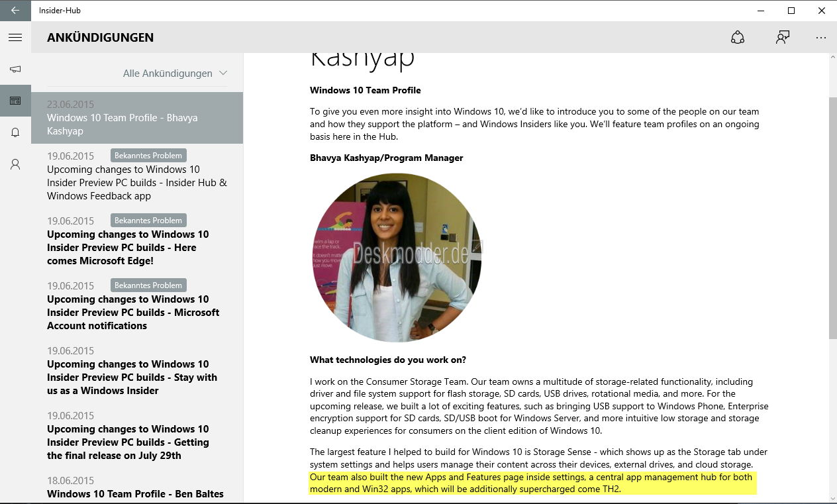This screenshot has height=504, width=837.
Task: Open announcement Stay with us as a Windows Insider
Action: point(137,371)
